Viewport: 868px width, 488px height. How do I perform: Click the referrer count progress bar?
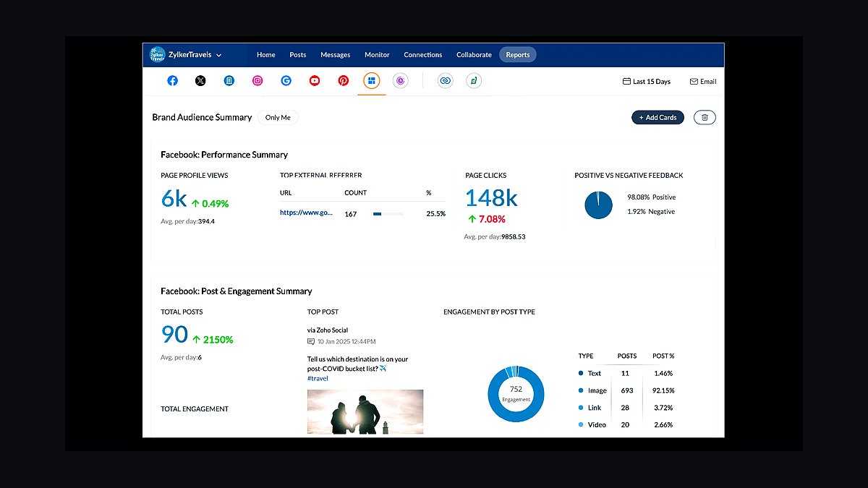388,214
